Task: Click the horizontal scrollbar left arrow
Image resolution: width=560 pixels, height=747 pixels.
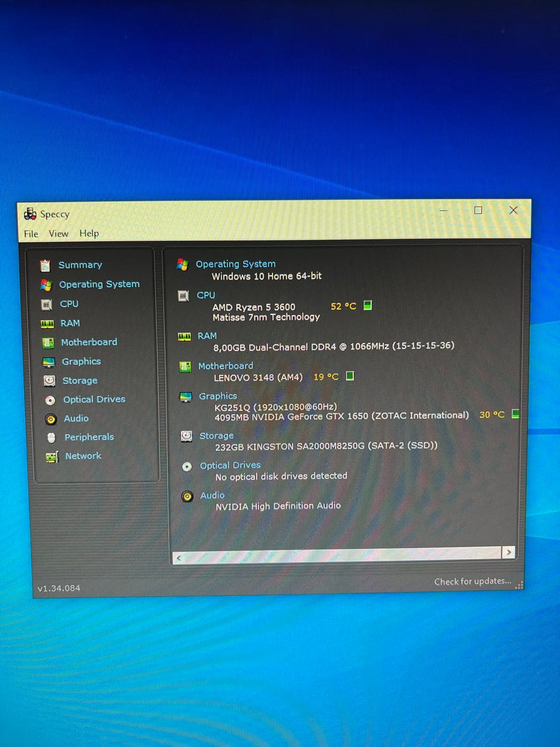Action: tap(179, 558)
